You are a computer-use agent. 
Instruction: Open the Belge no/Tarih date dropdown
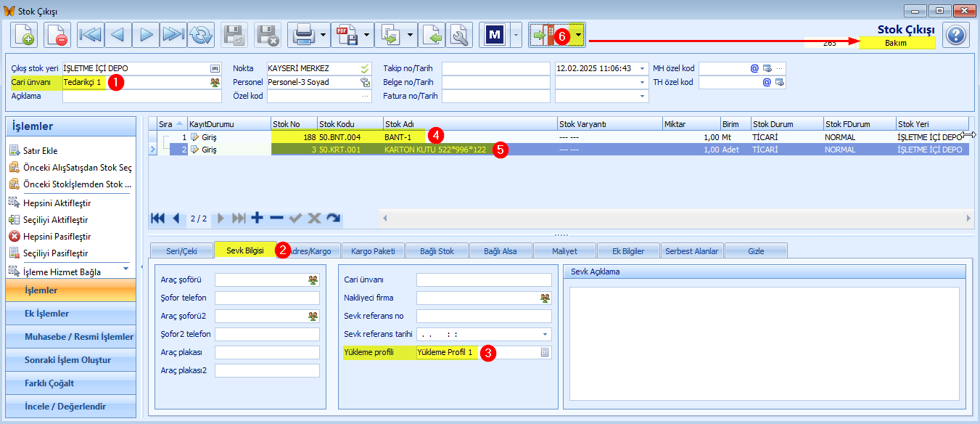(643, 82)
